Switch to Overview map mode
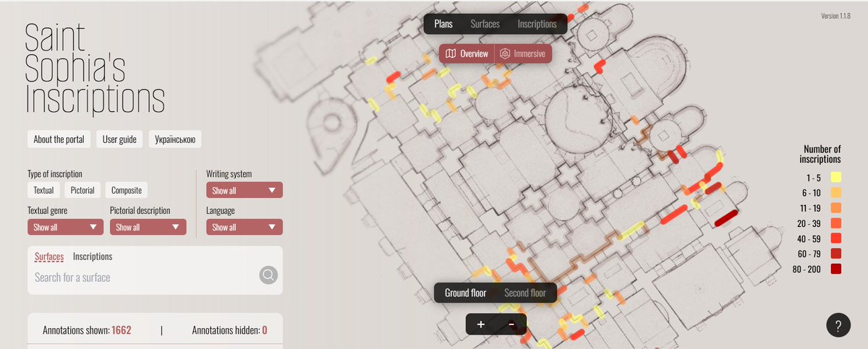This screenshot has height=349, width=868. [467, 53]
